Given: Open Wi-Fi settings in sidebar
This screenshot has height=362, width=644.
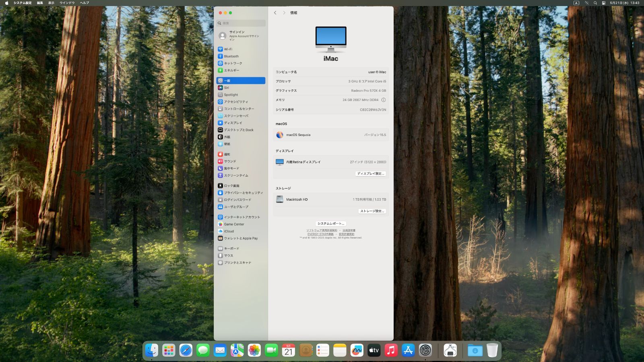Looking at the screenshot, I should click(x=228, y=49).
